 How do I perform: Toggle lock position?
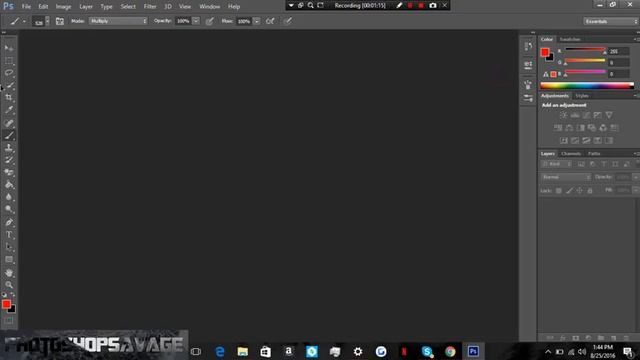(x=579, y=191)
